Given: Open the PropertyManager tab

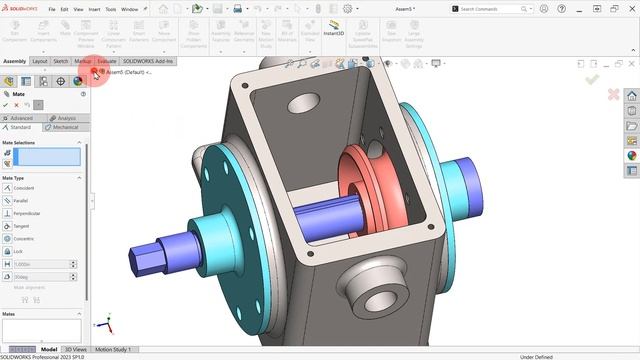Looking at the screenshot, I should pyautogui.click(x=26, y=81).
